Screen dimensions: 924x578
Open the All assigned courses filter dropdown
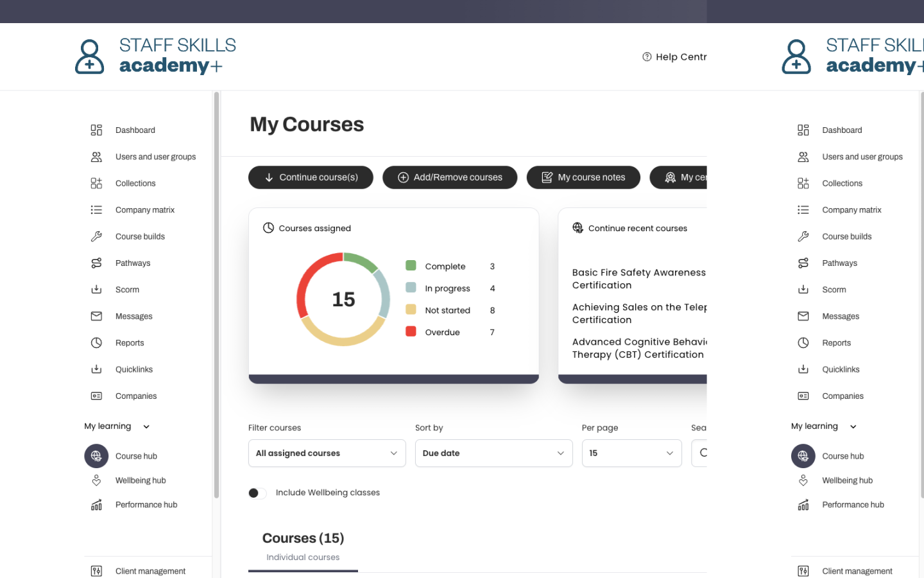point(327,453)
